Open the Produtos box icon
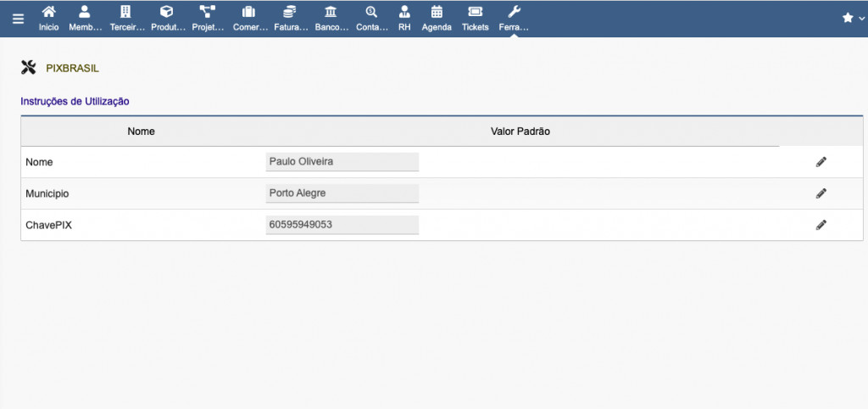This screenshot has height=409, width=868. point(167,13)
